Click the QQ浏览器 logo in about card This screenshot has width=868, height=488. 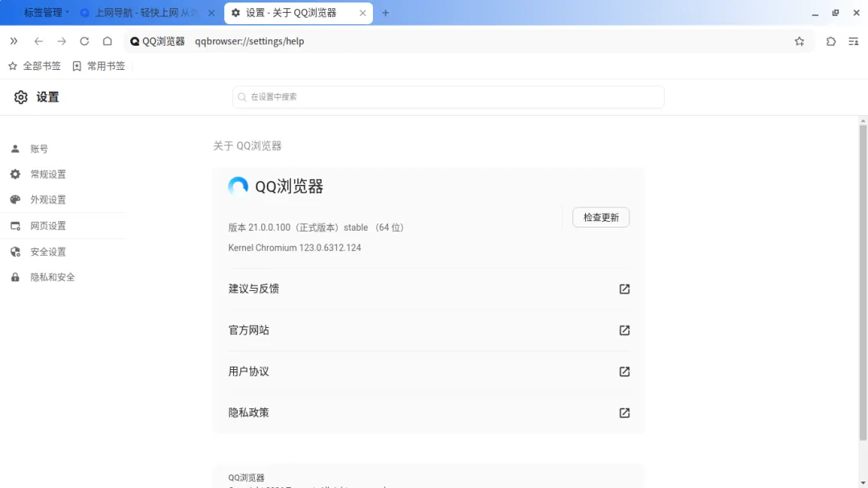tap(238, 187)
